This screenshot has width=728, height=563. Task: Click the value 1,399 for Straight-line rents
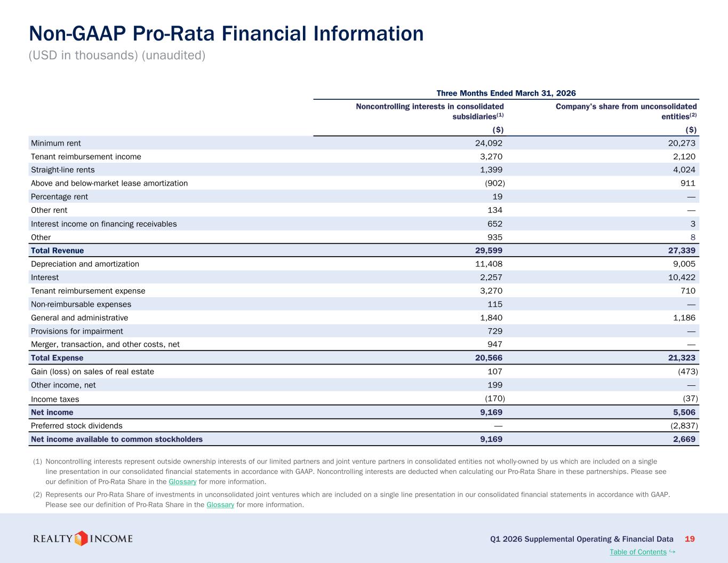coord(491,170)
